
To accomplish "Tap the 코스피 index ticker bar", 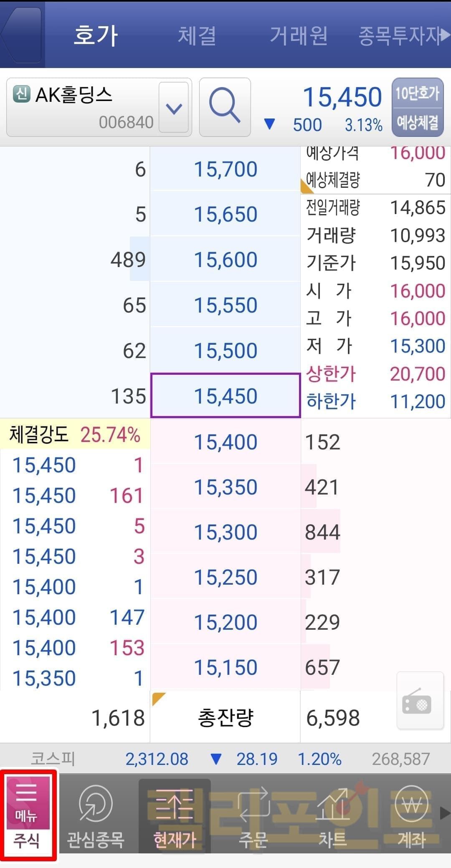I will point(225,759).
